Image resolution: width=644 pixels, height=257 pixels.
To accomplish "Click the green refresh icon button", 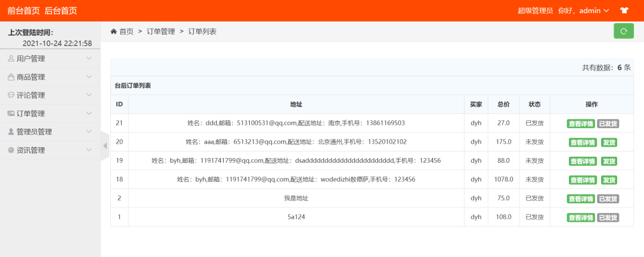I will [624, 31].
